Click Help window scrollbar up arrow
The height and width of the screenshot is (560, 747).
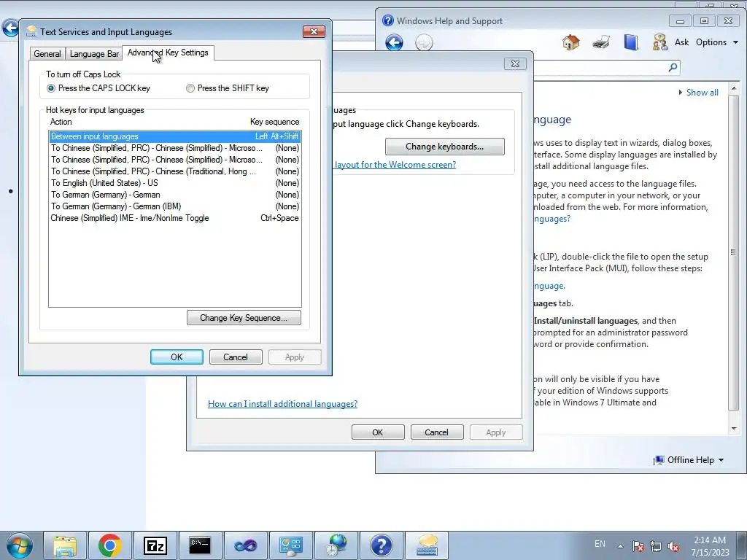[734, 88]
